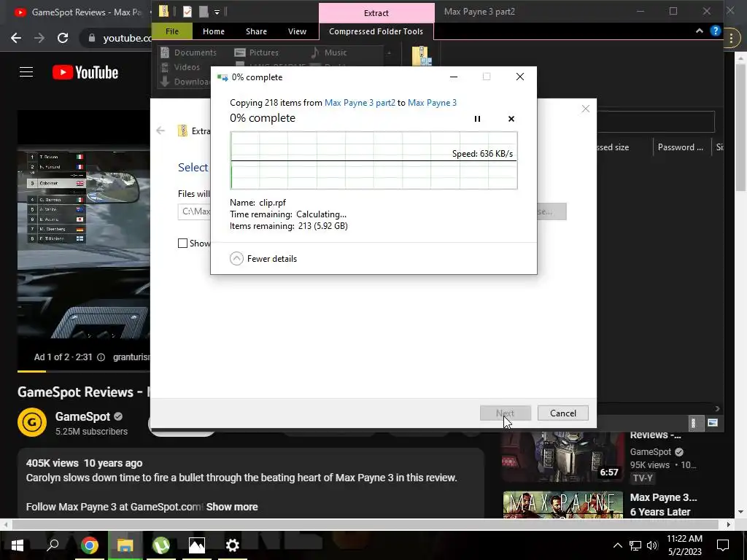This screenshot has width=747, height=560.
Task: Open the GameSpot channel name link
Action: click(82, 416)
